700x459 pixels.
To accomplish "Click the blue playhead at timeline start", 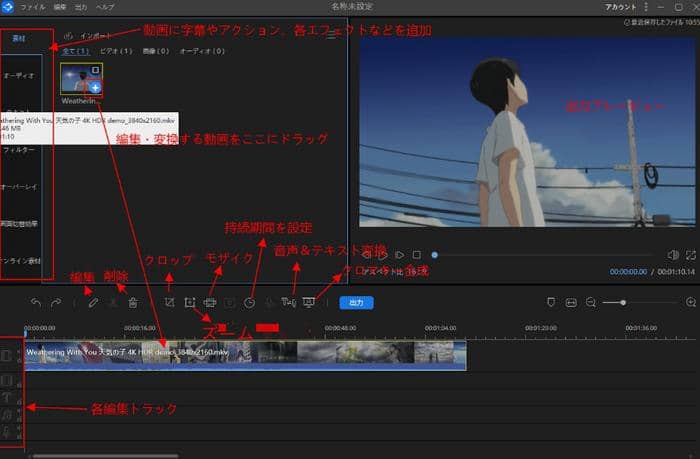I will (x=25, y=333).
